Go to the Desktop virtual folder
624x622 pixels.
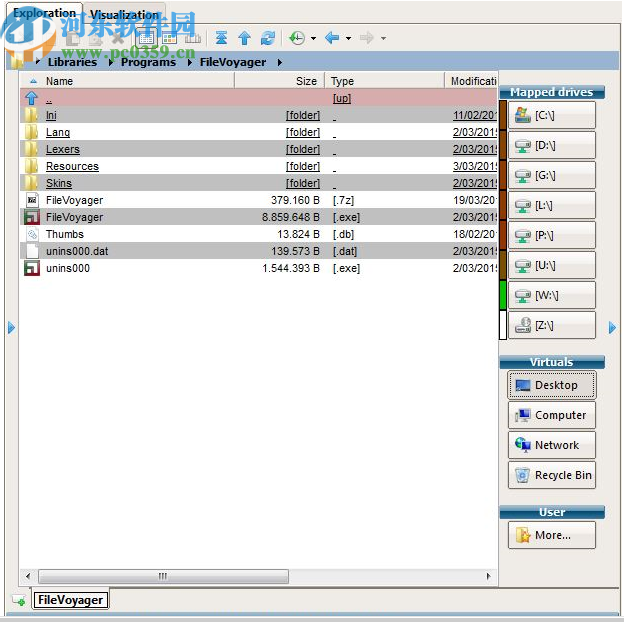click(552, 385)
